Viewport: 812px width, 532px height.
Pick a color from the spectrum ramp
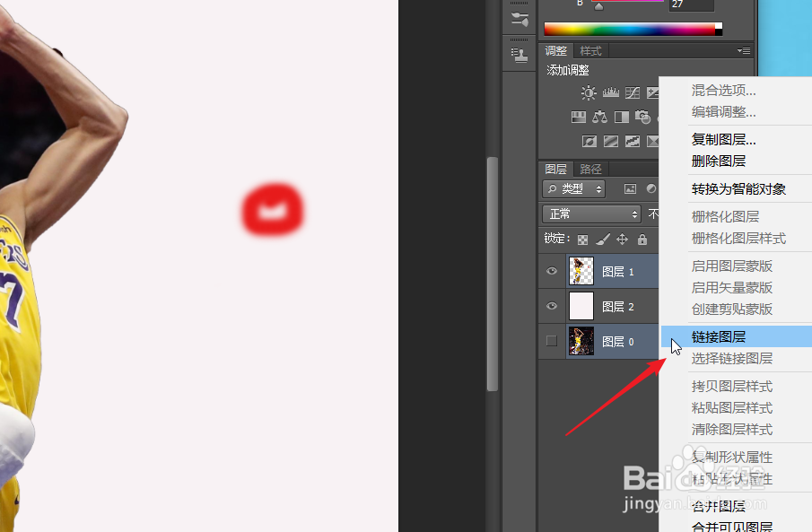pyautogui.click(x=630, y=29)
